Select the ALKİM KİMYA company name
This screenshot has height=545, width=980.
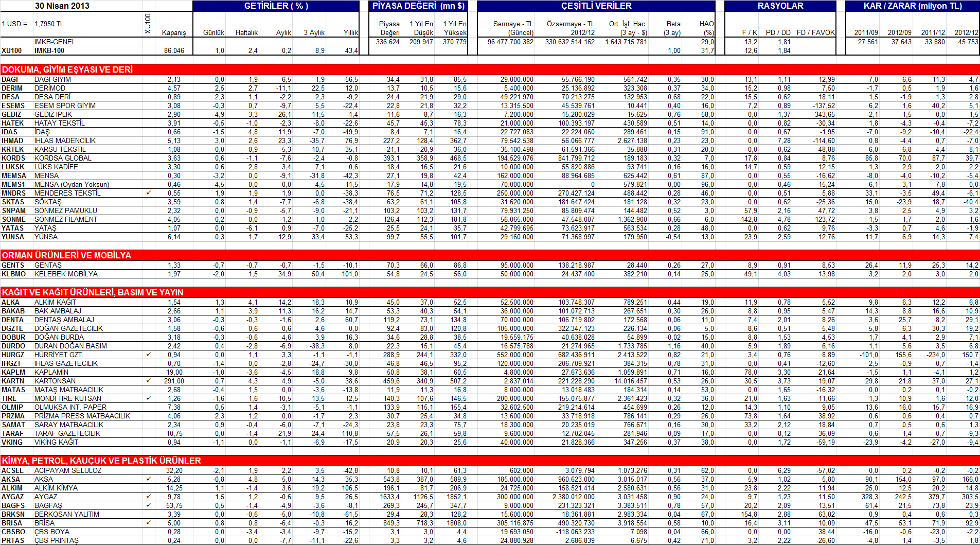[x=56, y=488]
